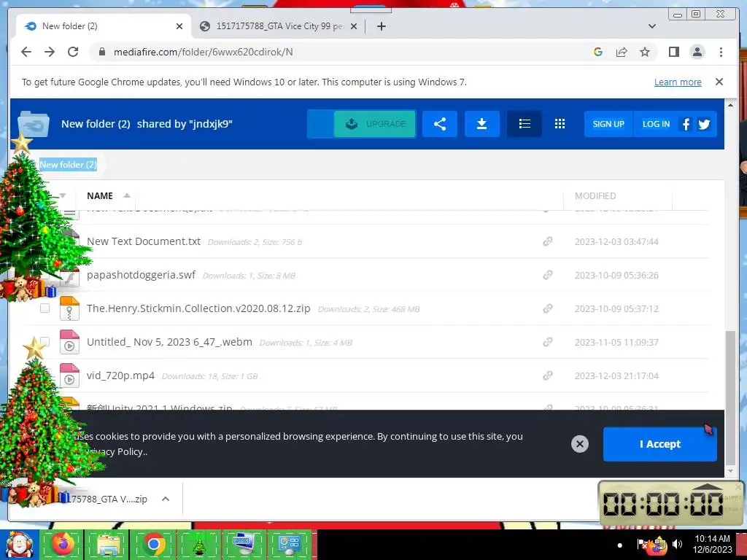Click the video icon of Untitled webm

coord(69,342)
